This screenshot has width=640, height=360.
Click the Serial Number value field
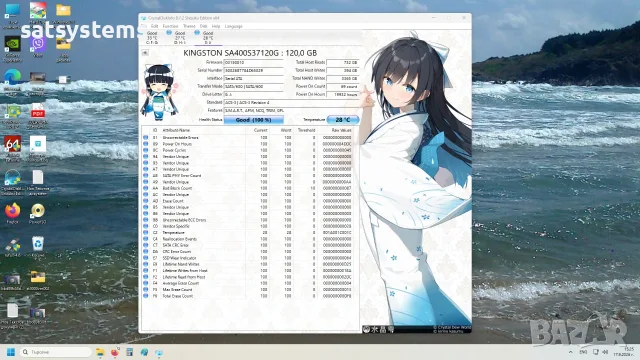[253, 70]
